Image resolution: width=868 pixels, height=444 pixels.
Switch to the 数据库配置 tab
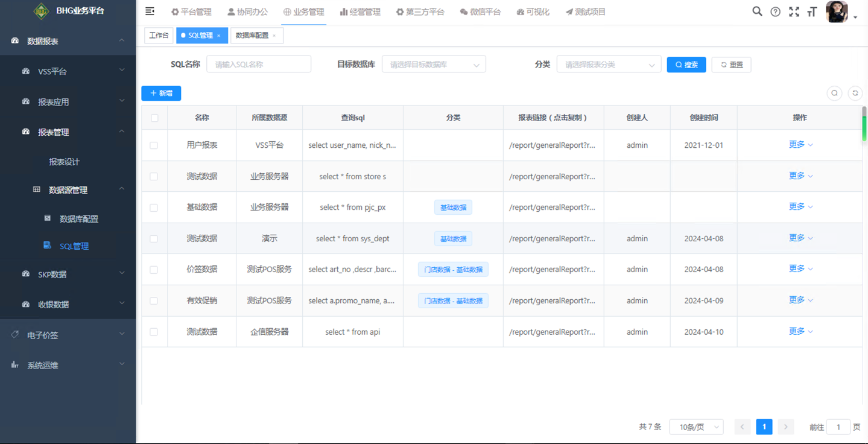click(252, 36)
